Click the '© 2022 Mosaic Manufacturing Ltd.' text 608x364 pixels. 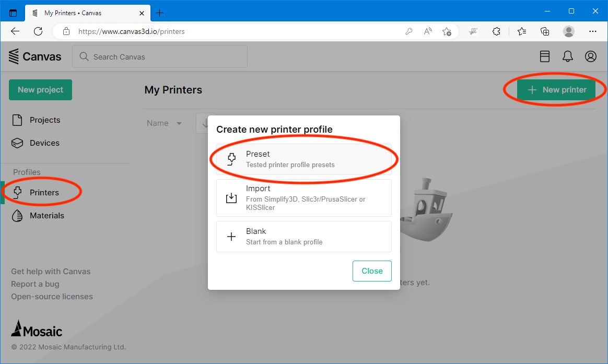[68, 347]
